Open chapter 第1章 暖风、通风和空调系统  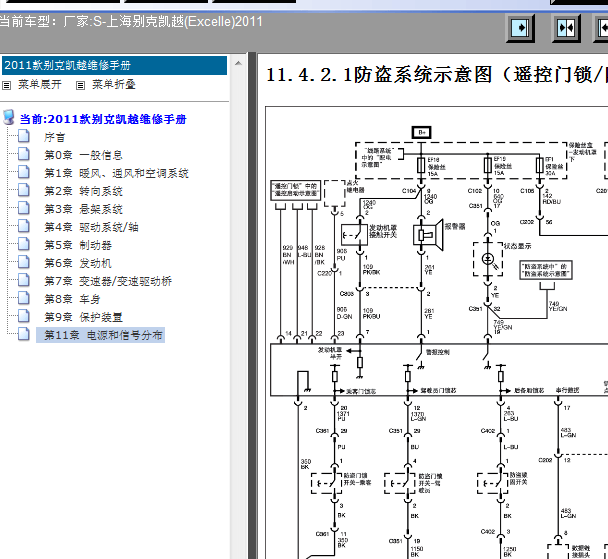tap(116, 173)
